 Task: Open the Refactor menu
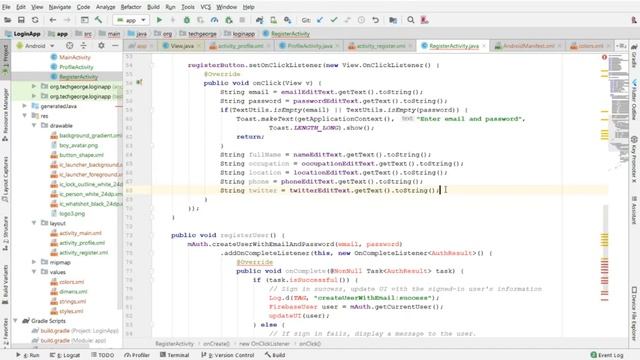pyautogui.click(x=131, y=7)
